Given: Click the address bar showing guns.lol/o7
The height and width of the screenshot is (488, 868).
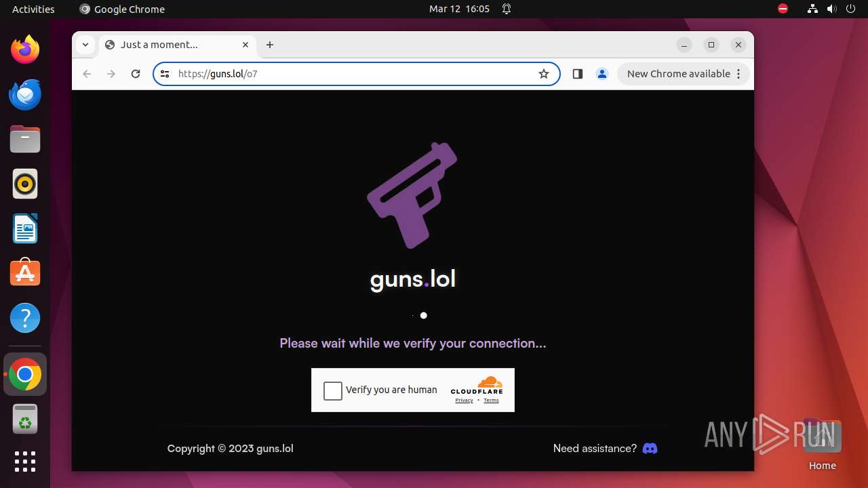Looking at the screenshot, I should [356, 74].
